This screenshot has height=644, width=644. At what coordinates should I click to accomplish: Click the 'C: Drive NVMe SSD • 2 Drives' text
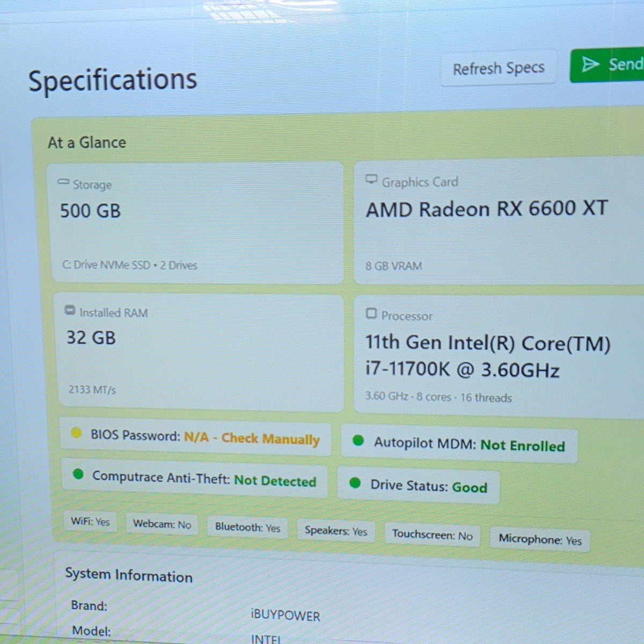point(130,265)
